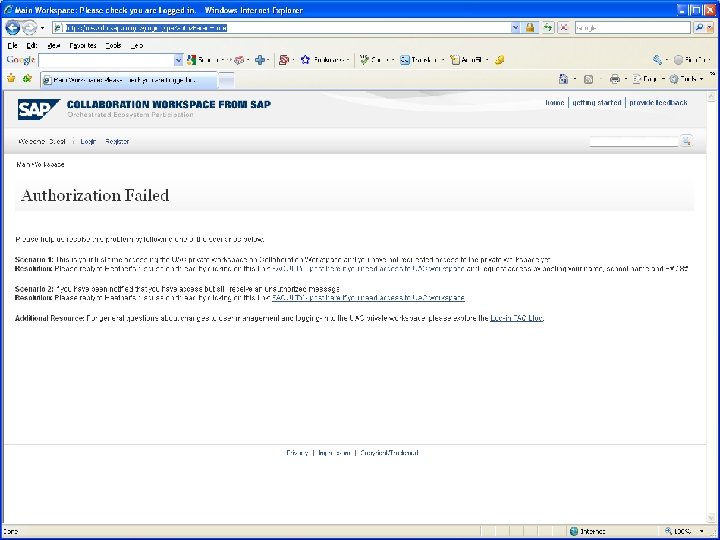The image size is (720, 540).
Task: Open the Help menu
Action: coord(136,45)
